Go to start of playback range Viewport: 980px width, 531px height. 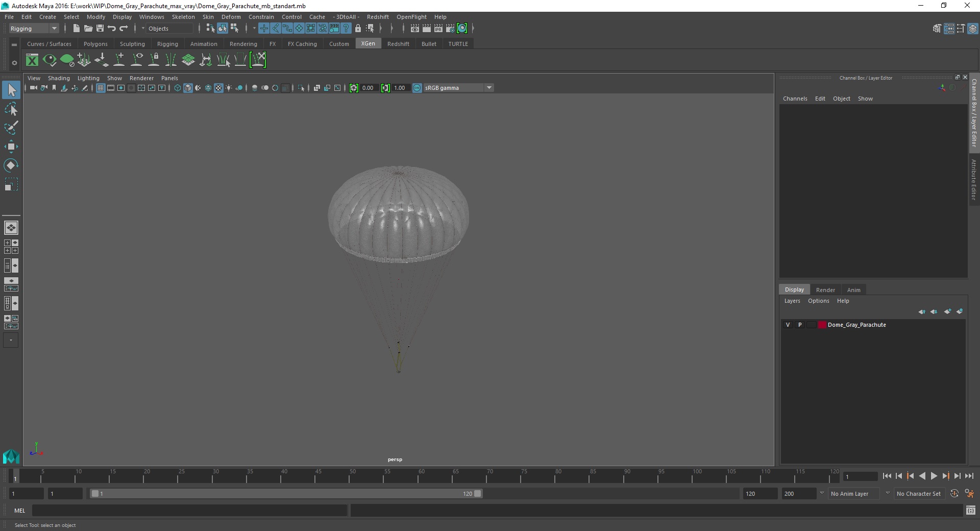[887, 476]
